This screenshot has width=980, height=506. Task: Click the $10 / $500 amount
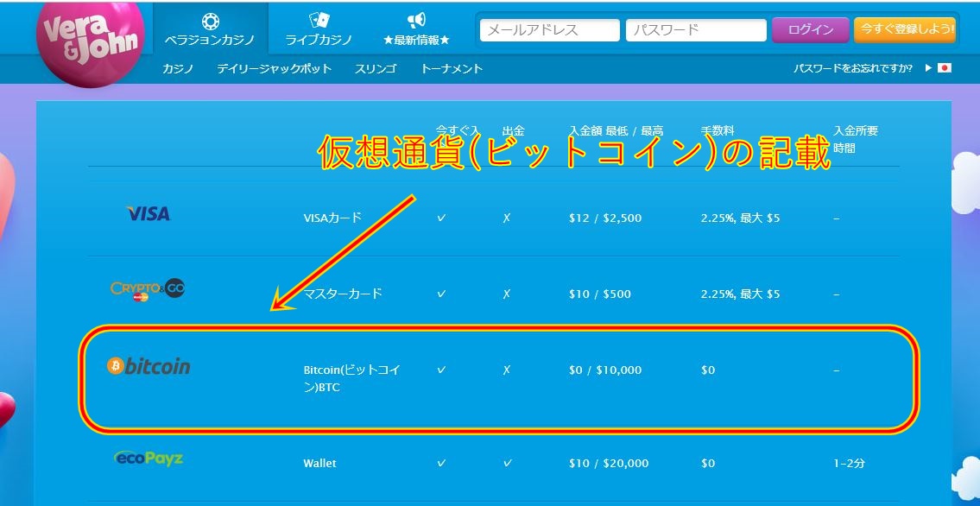point(600,294)
